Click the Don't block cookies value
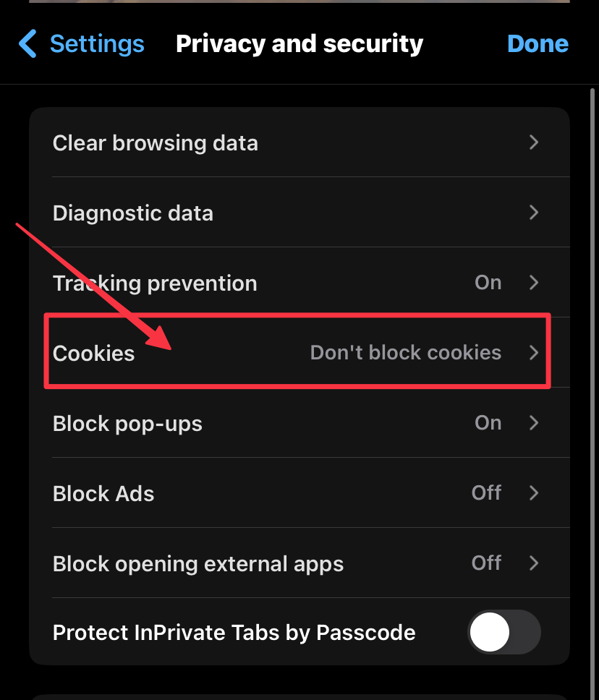Viewport: 599px width, 700px height. (405, 353)
